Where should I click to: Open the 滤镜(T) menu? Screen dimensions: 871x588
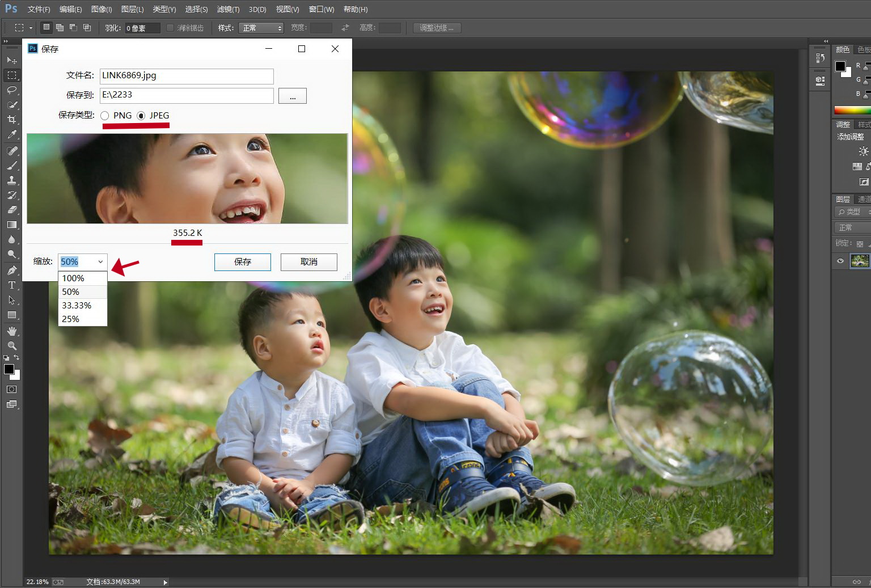click(x=228, y=9)
